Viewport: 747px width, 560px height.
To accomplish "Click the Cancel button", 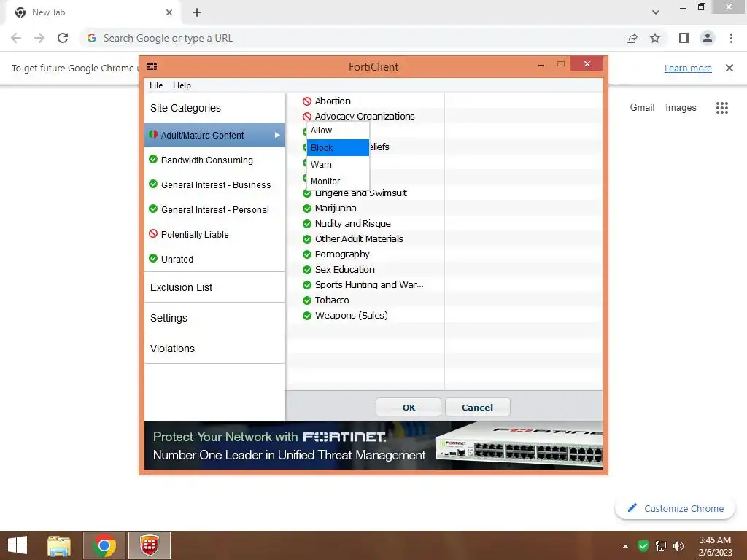I will (477, 408).
